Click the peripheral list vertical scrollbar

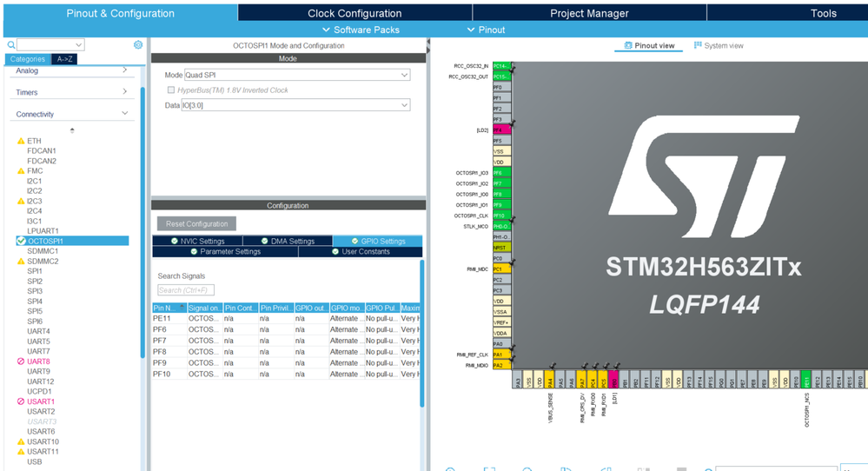pos(142,222)
